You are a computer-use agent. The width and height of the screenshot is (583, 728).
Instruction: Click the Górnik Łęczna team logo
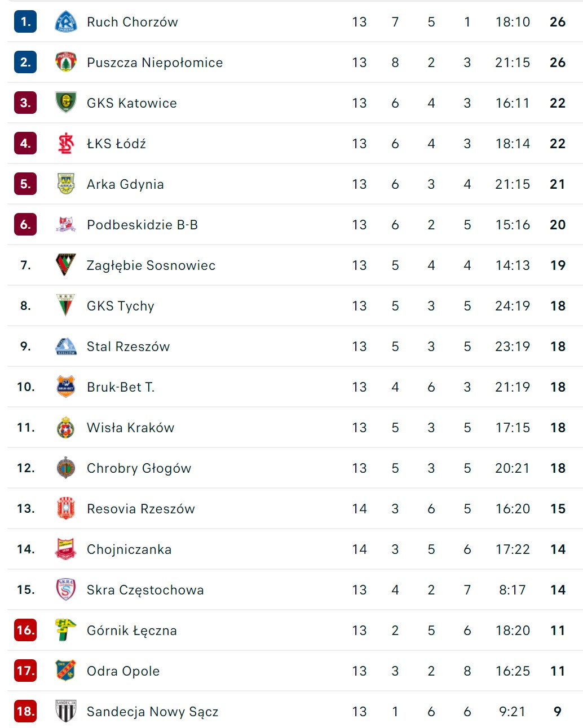tap(66, 630)
